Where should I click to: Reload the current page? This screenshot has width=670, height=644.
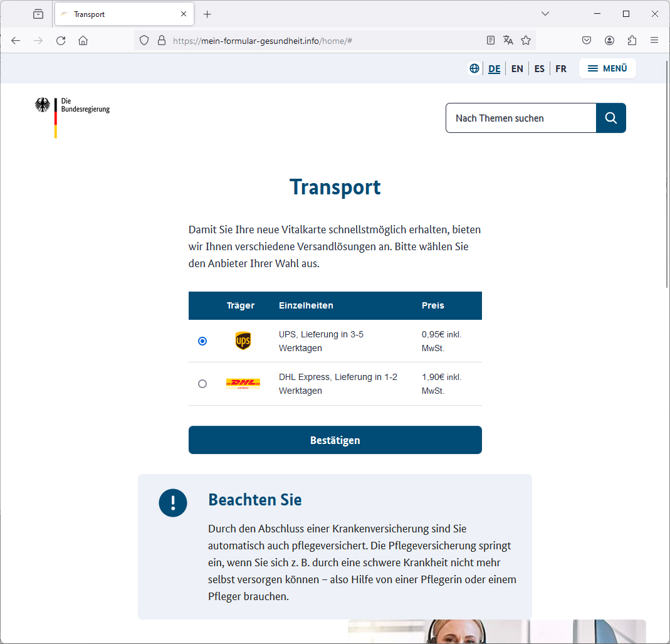(x=61, y=41)
